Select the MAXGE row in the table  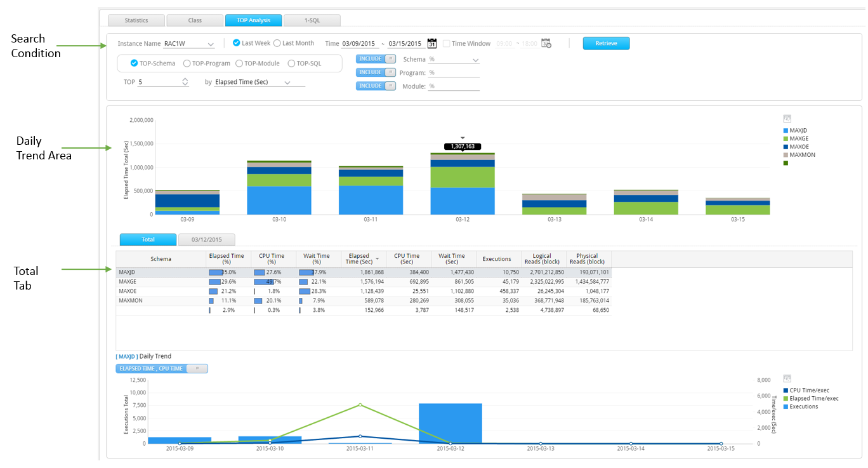coord(364,282)
